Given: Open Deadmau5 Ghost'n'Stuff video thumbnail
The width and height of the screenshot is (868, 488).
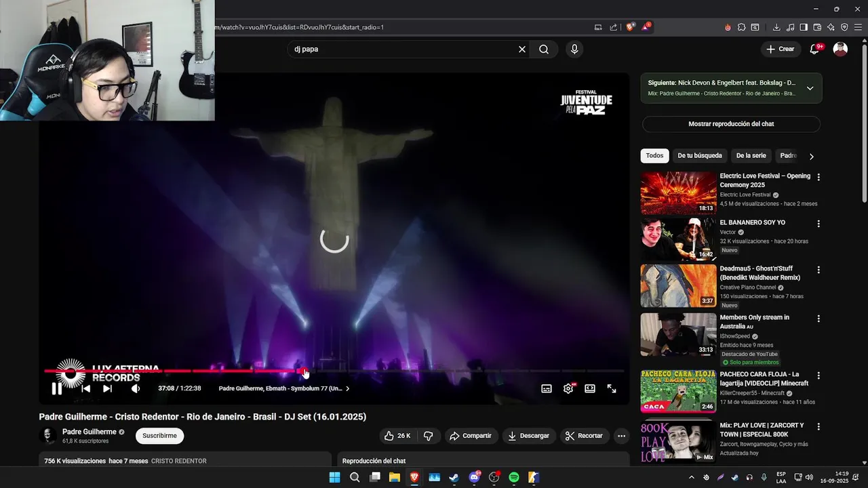Looking at the screenshot, I should point(678,285).
